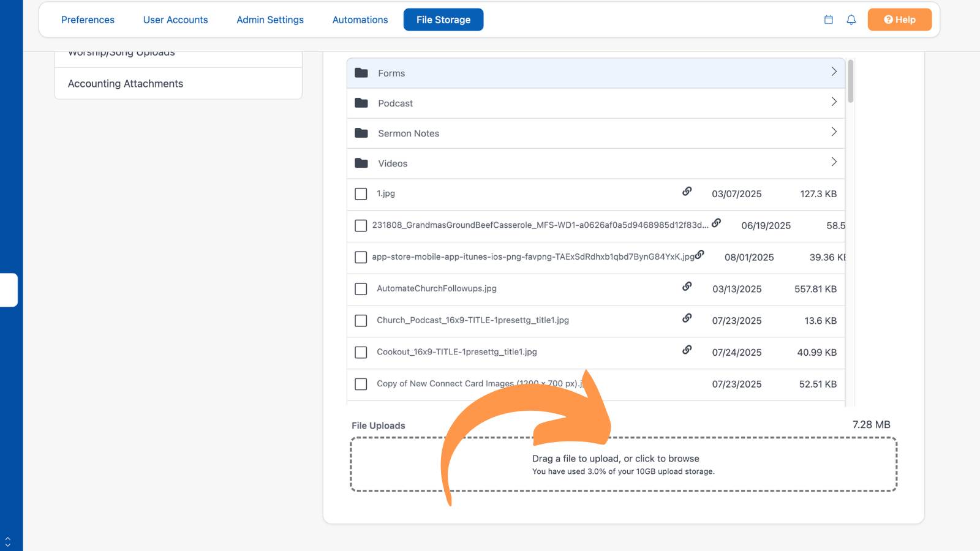The image size is (980, 551).
Task: Click the Sermon Notes folder icon
Action: point(361,133)
